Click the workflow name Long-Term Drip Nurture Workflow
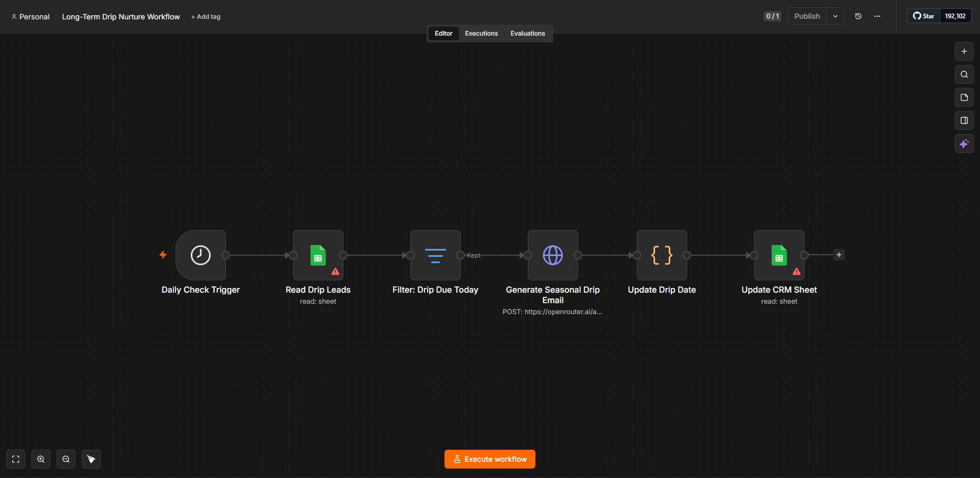The image size is (980, 478). point(121,17)
